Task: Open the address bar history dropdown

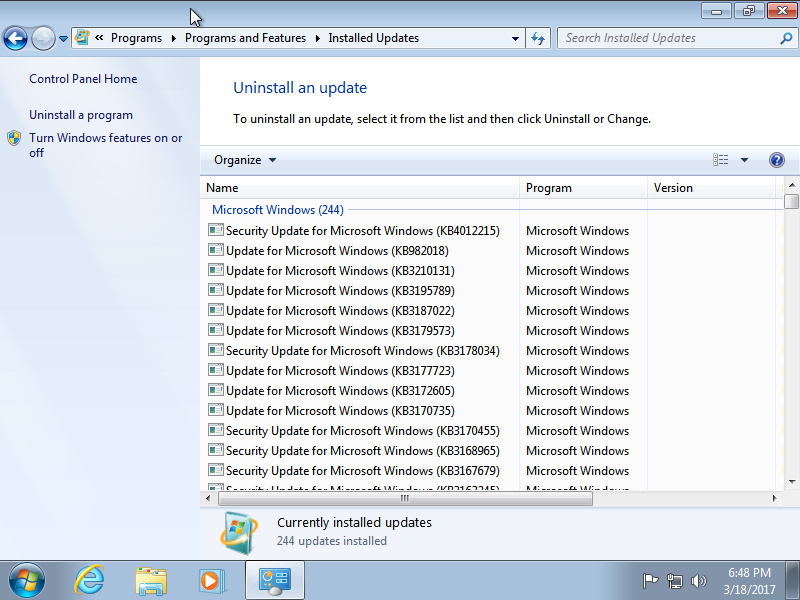Action: tap(515, 39)
